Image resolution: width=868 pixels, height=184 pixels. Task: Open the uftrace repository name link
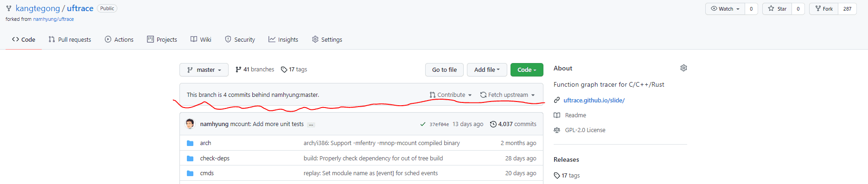click(x=80, y=8)
